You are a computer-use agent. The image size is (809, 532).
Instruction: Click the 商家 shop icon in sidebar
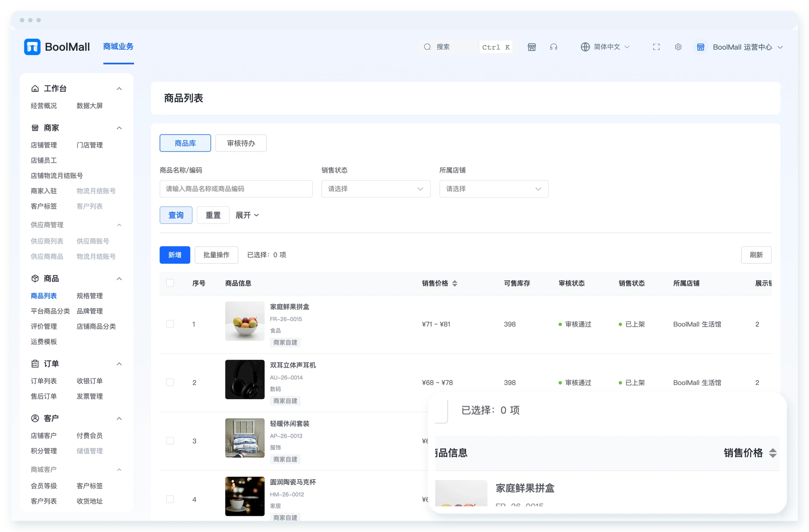click(35, 128)
